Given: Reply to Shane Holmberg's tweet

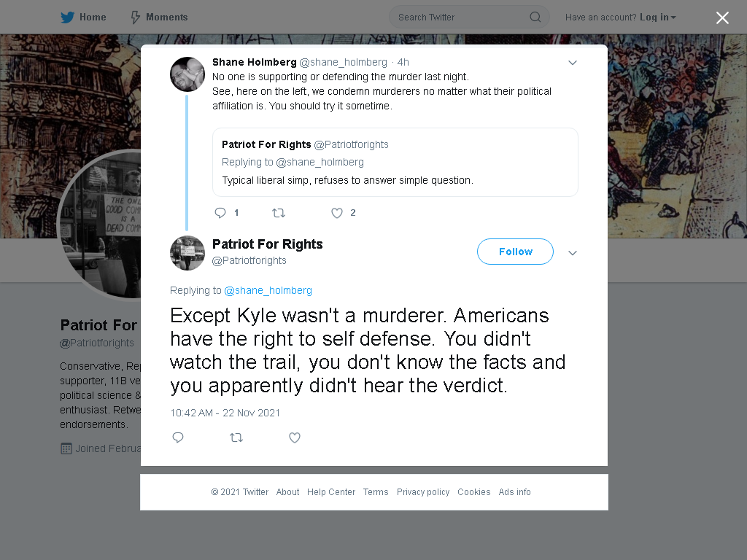Looking at the screenshot, I should coord(220,213).
